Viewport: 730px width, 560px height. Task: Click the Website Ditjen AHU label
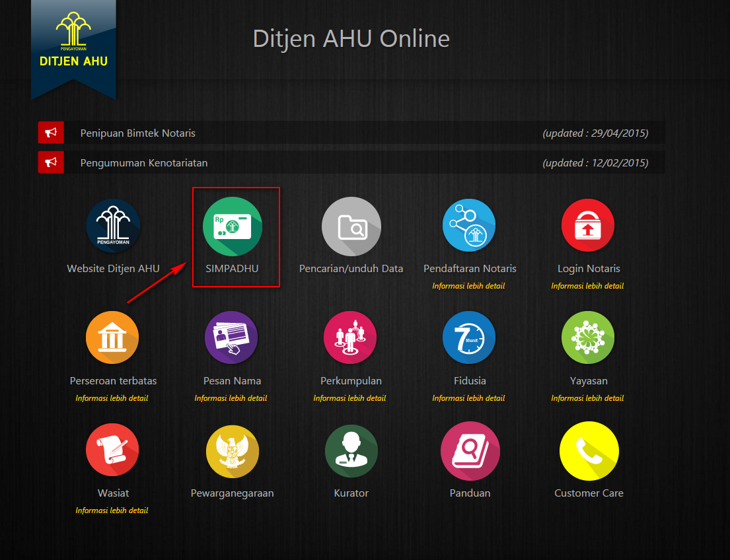point(113,269)
